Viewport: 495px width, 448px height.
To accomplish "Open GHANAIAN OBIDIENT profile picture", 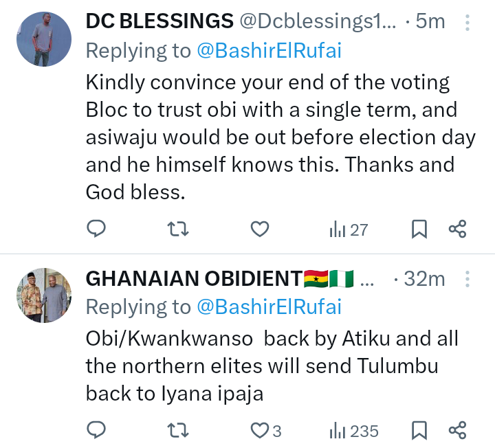I will pyautogui.click(x=44, y=295).
